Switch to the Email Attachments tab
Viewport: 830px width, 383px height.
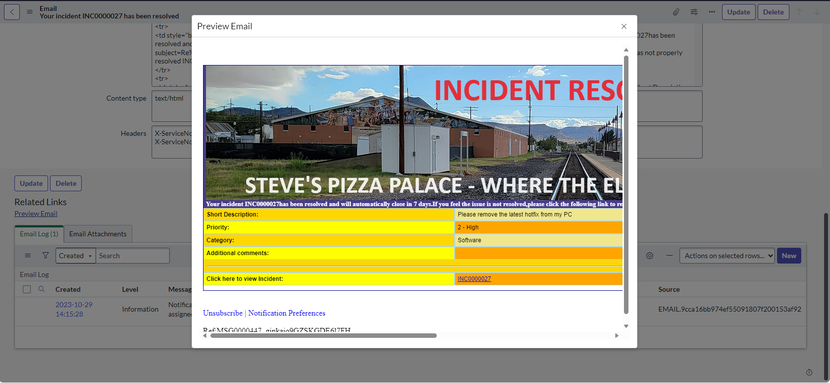(x=98, y=234)
